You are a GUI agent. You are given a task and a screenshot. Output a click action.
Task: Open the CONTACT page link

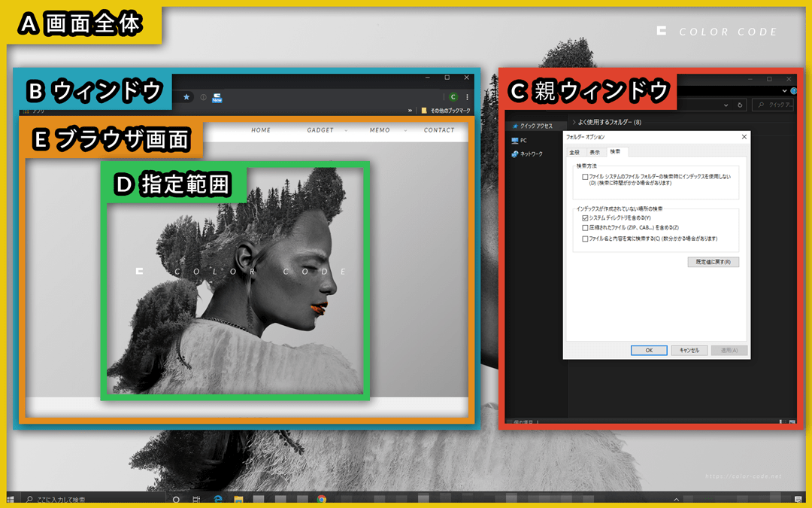click(x=439, y=130)
